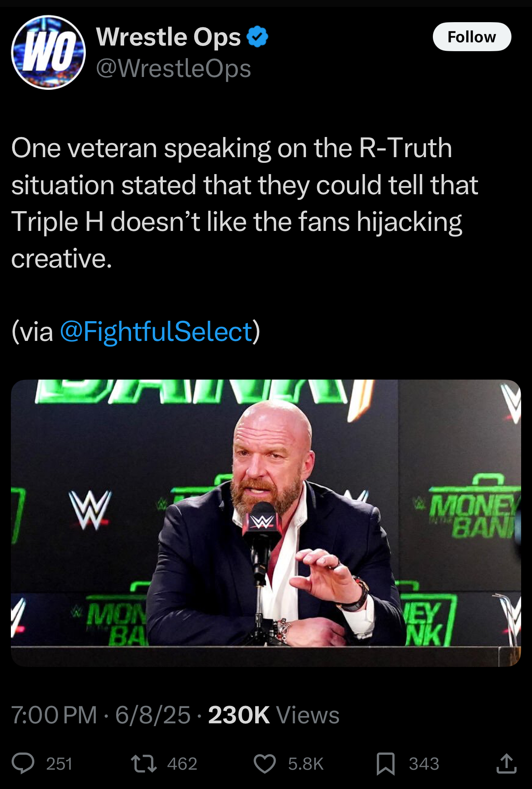Open Wrestle Ops profile avatar
Image resolution: width=532 pixels, height=789 pixels.
click(x=48, y=52)
